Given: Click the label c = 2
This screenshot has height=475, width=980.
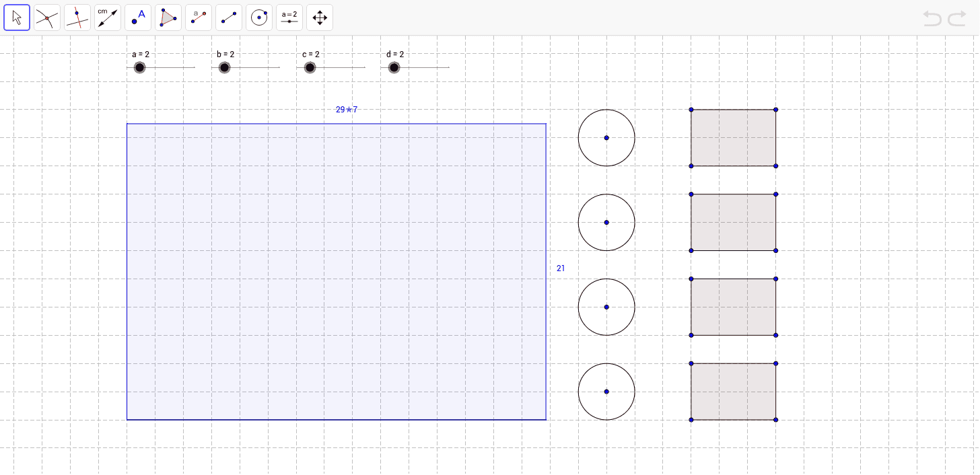Looking at the screenshot, I should point(311,54).
